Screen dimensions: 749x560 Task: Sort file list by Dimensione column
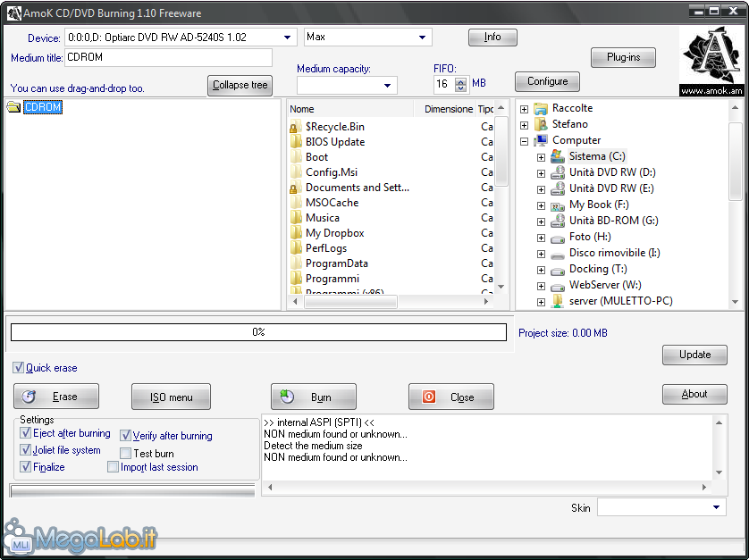pyautogui.click(x=445, y=109)
